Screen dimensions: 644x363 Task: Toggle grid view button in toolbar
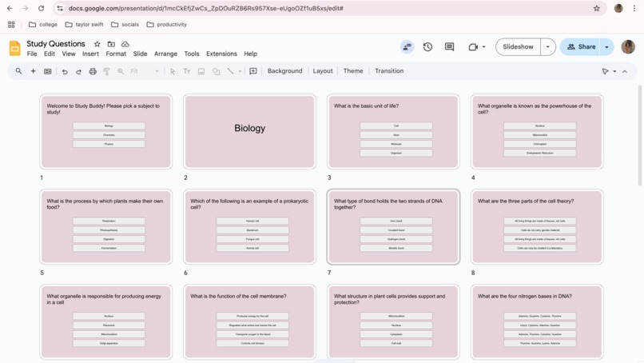[x=48, y=71]
